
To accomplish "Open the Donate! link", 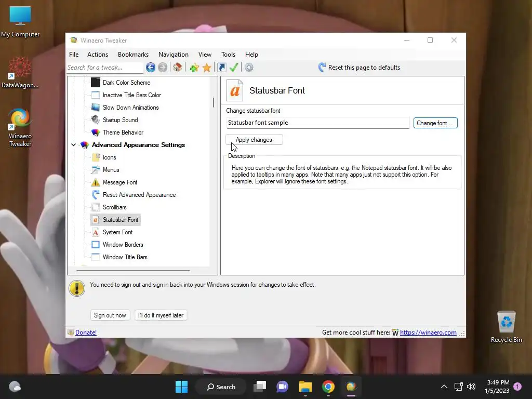I will [86, 332].
